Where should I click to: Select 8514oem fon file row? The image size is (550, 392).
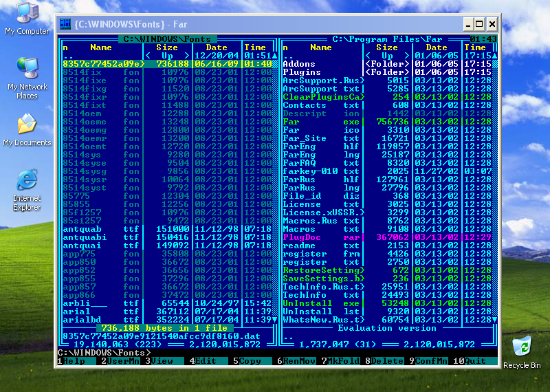click(x=167, y=113)
